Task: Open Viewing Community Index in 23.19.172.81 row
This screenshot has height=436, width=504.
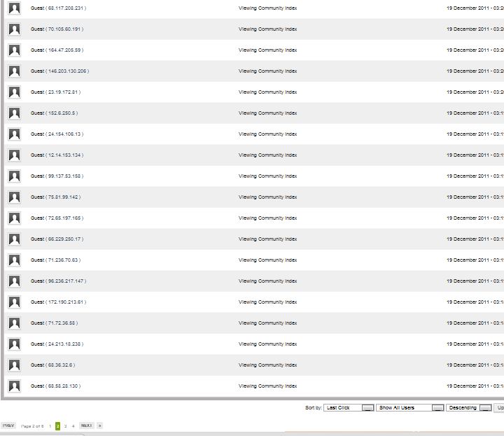Action: click(267, 92)
